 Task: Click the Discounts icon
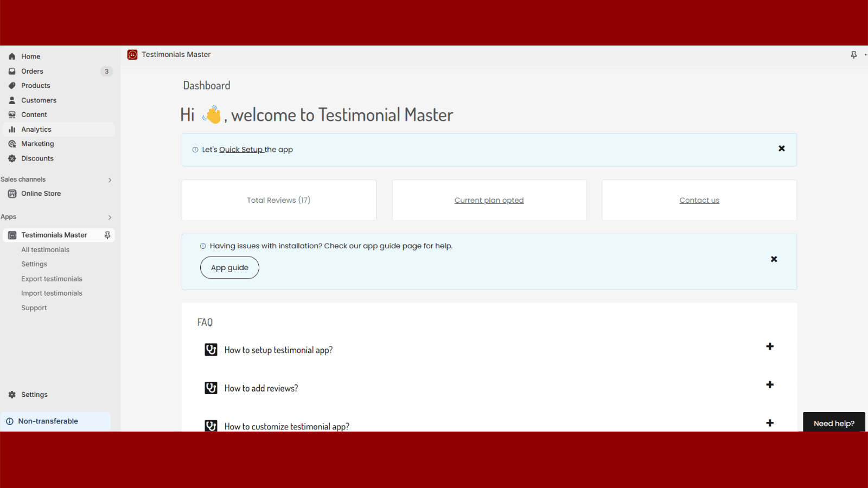[x=12, y=158]
